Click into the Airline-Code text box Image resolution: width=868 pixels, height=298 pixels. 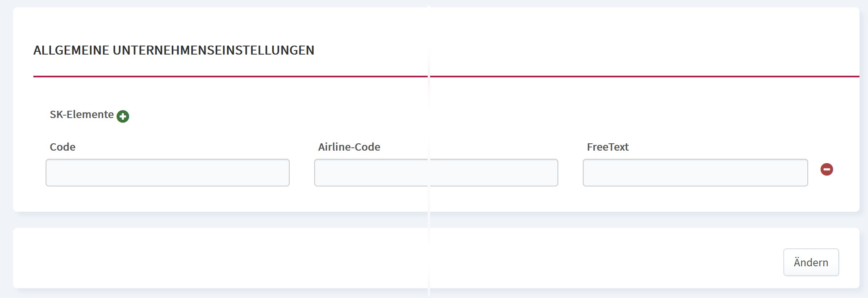[x=436, y=173]
